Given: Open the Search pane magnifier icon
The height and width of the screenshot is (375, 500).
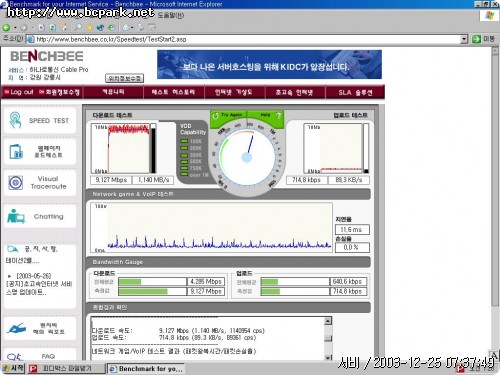Looking at the screenshot, I should coord(77,27).
